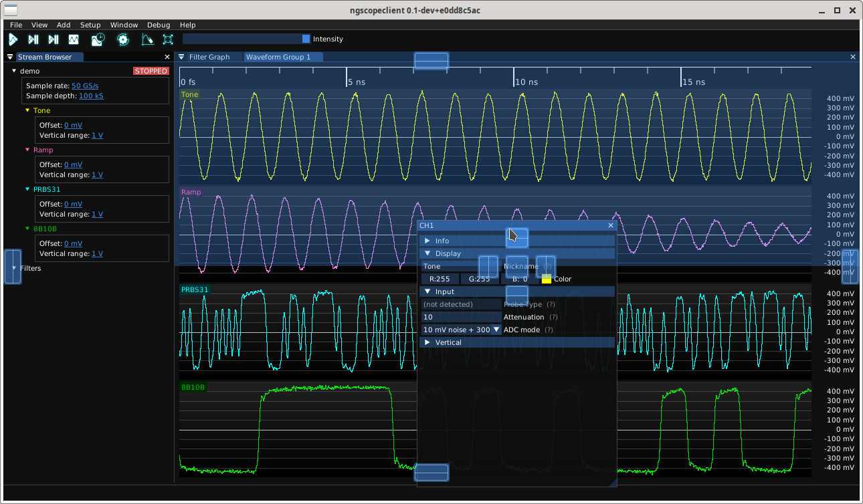The width and height of the screenshot is (863, 504).
Task: Open the File menu
Action: (x=16, y=25)
